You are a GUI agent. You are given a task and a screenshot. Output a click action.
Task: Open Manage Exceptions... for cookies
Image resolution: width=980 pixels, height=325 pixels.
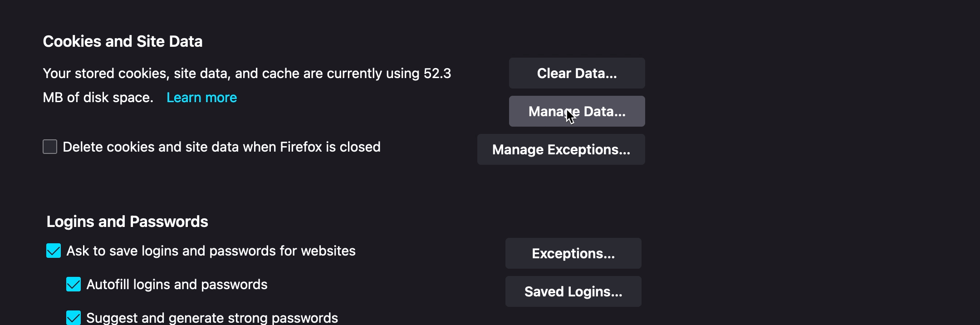(561, 149)
